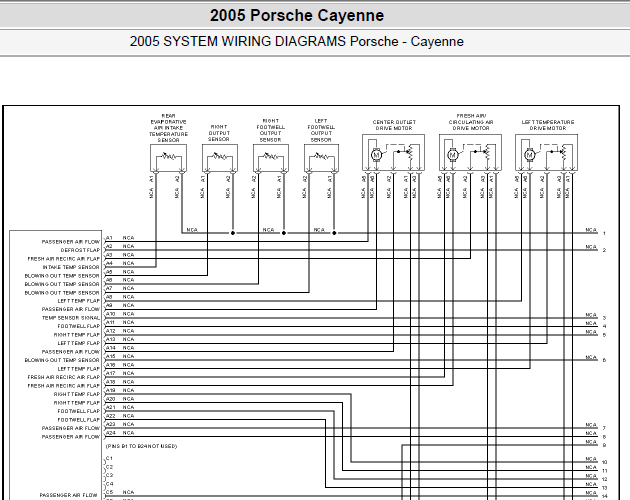630x500 pixels.
Task: Click connector pin label A17
Action: point(110,373)
